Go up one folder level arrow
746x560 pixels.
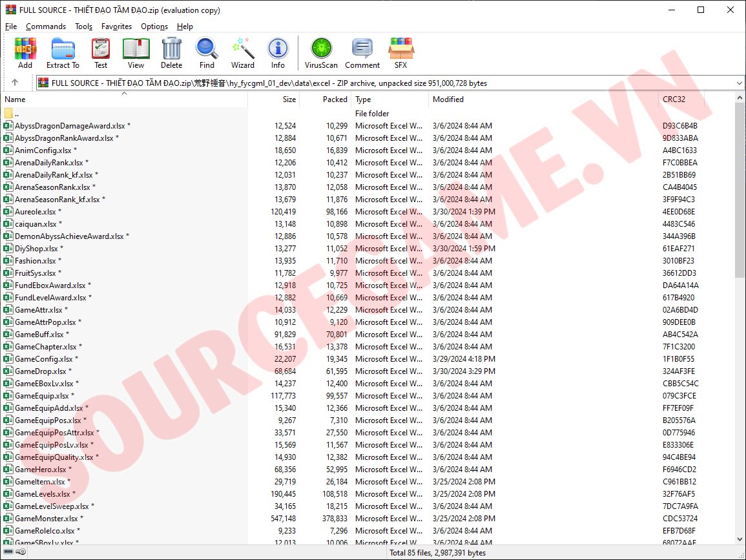coord(15,83)
